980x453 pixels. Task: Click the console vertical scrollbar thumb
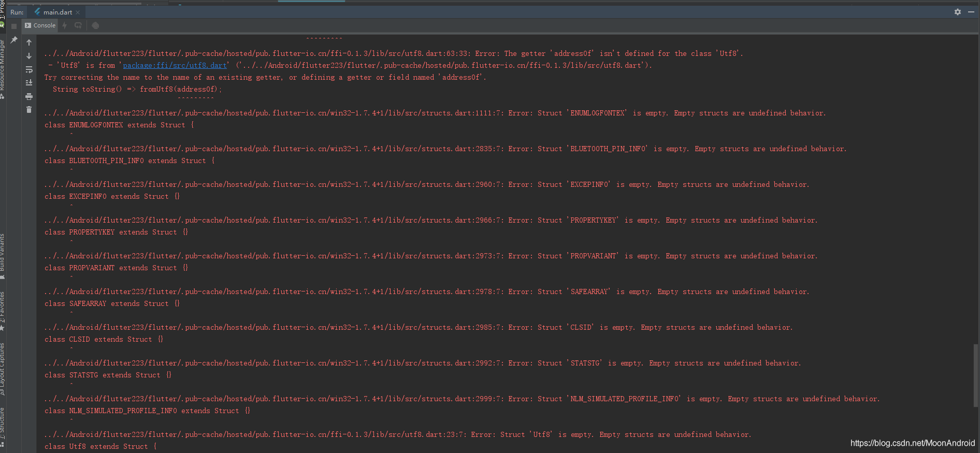[976, 375]
